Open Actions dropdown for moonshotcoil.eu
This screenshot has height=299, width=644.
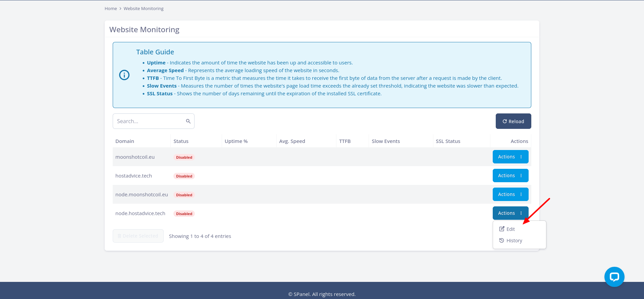(x=511, y=157)
